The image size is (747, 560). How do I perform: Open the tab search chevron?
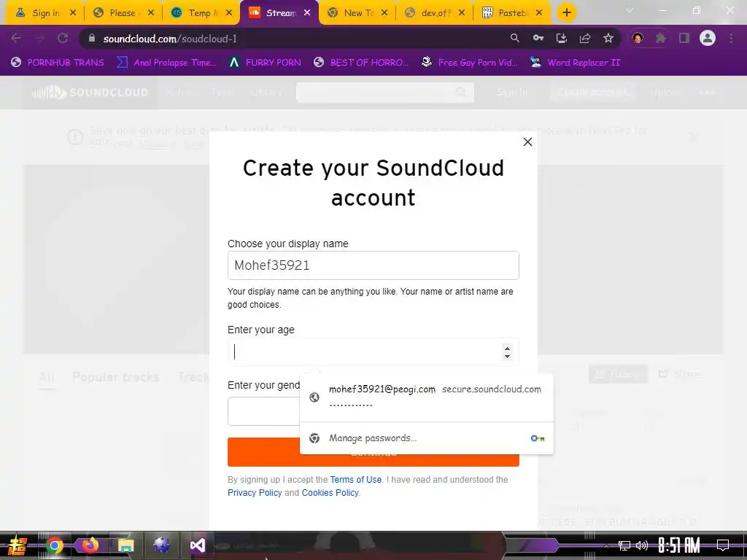[x=630, y=10]
